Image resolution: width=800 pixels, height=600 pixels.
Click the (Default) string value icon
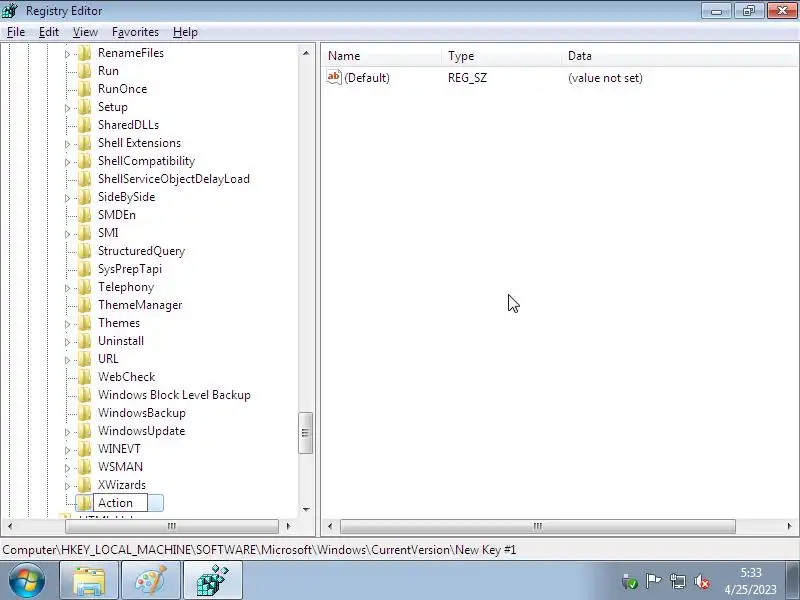(334, 78)
